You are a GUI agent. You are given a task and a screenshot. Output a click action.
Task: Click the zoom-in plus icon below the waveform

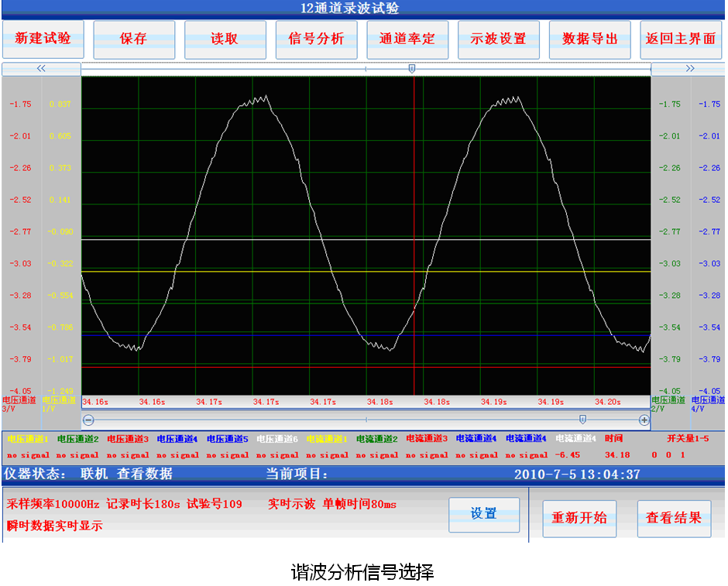coord(644,420)
